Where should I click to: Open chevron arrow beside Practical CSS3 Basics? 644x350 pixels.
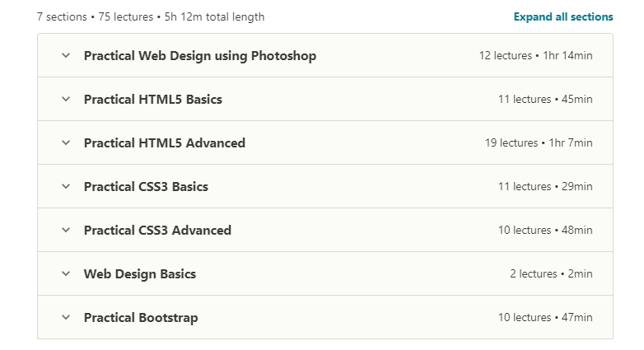click(x=66, y=186)
